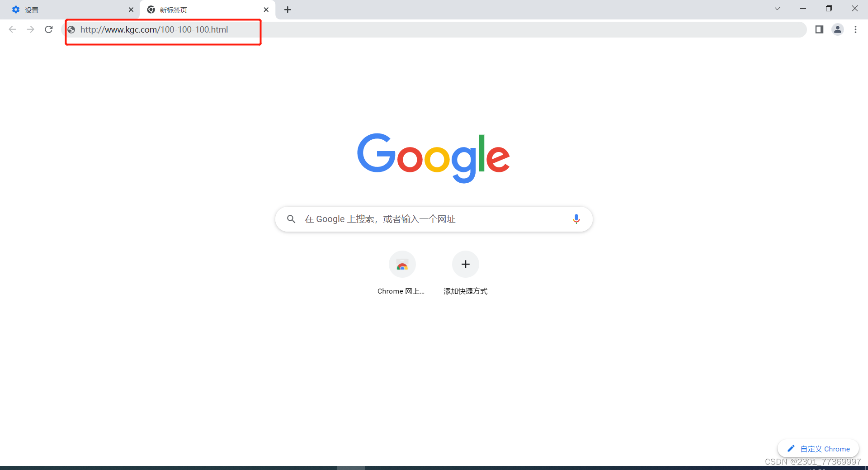Close the Chrome window
This screenshot has width=868, height=470.
point(854,9)
